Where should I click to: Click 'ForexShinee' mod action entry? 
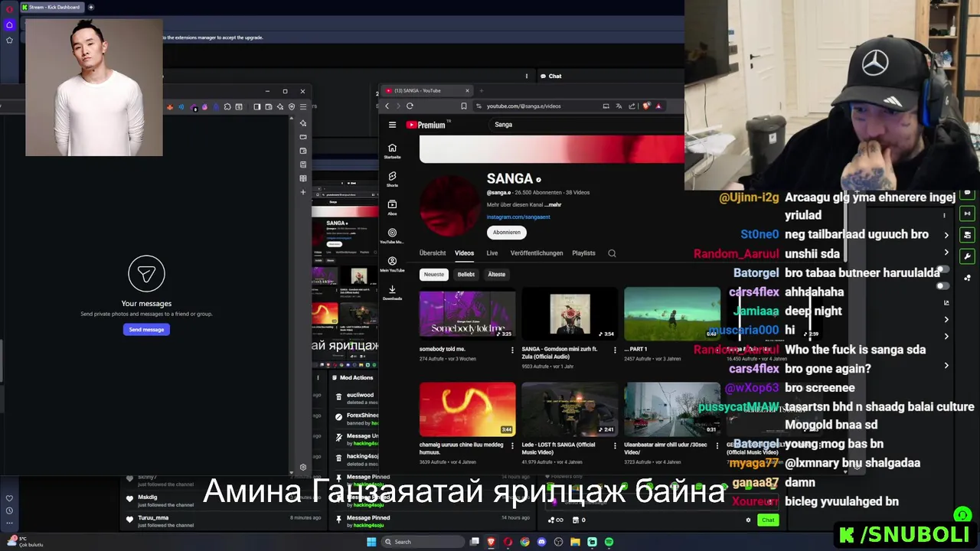click(x=356, y=419)
